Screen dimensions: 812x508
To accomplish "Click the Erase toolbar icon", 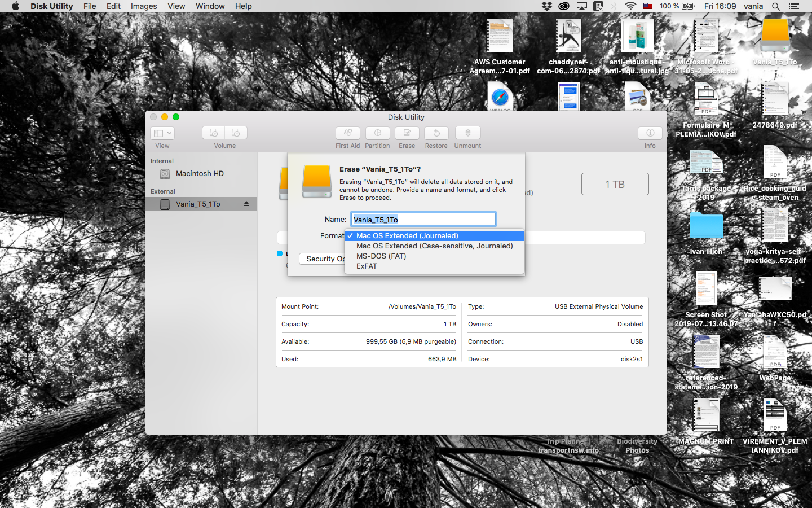I will point(407,133).
